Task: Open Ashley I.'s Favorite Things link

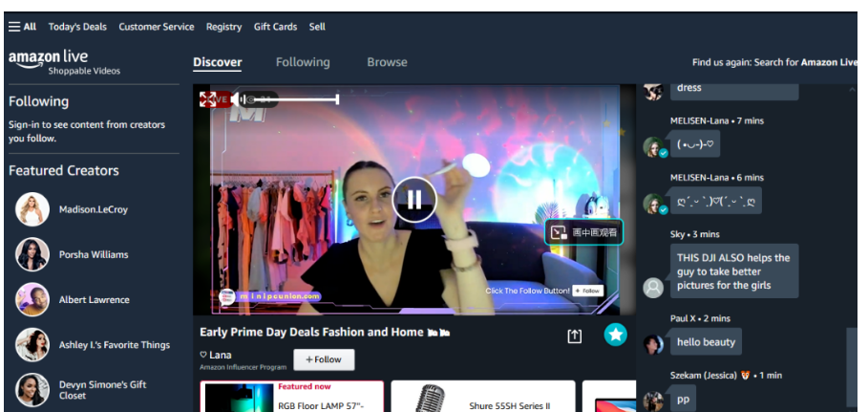Action: click(x=115, y=344)
